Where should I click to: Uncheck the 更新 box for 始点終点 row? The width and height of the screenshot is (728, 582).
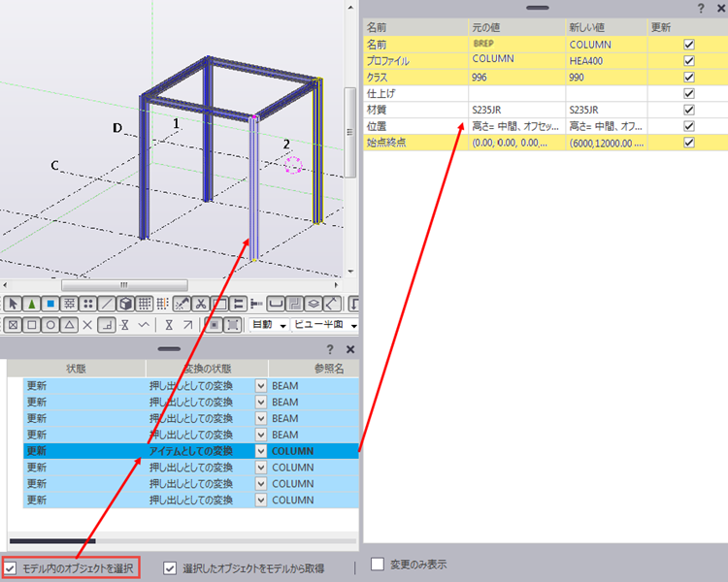click(x=689, y=142)
